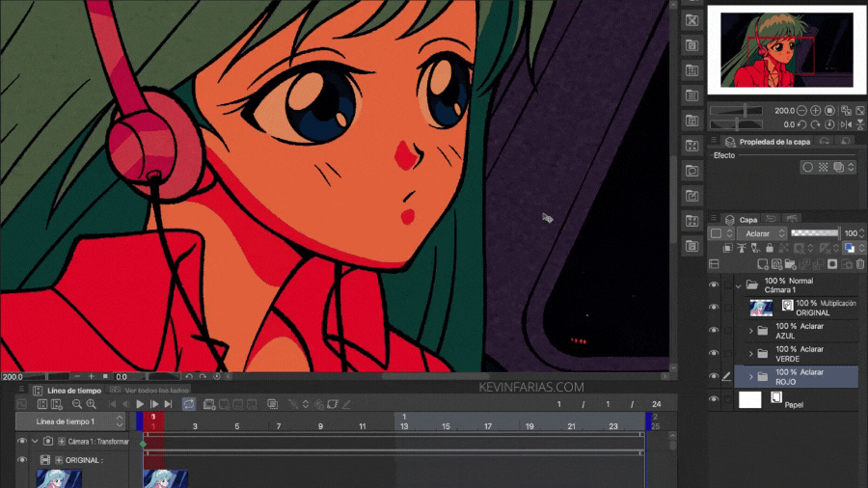Expand the ORIGINAL track plus button
Image resolution: width=868 pixels, height=488 pixels.
(x=58, y=460)
